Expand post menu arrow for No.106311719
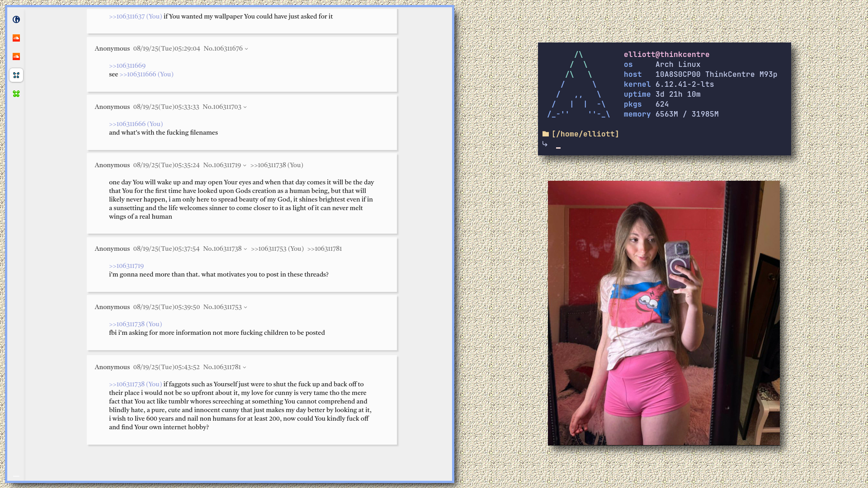868x488 pixels. point(245,165)
